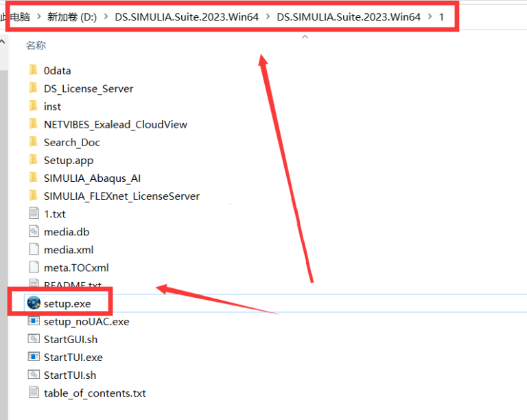Select the Search_Doc name

click(x=72, y=143)
